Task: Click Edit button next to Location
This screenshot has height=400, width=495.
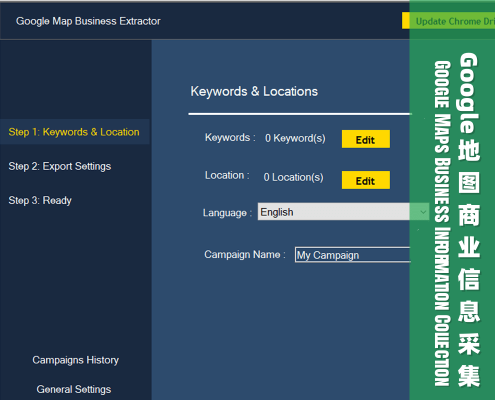Action: 366,180
